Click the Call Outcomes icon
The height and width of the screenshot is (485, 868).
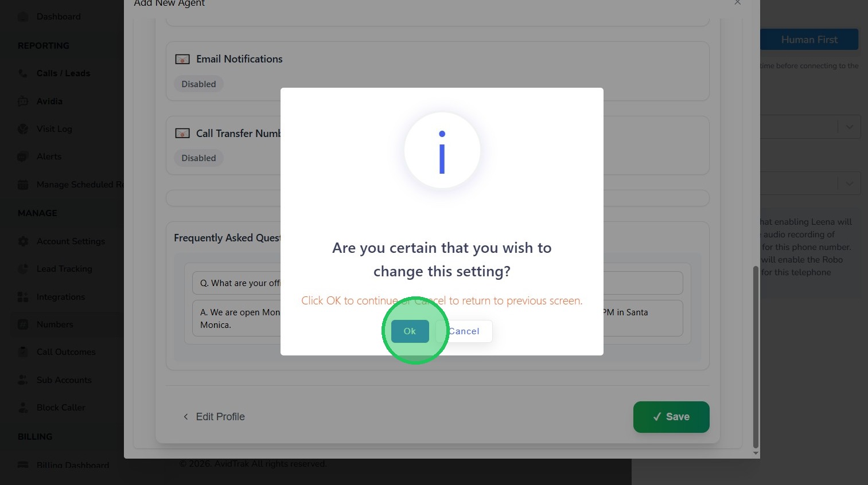(x=23, y=352)
